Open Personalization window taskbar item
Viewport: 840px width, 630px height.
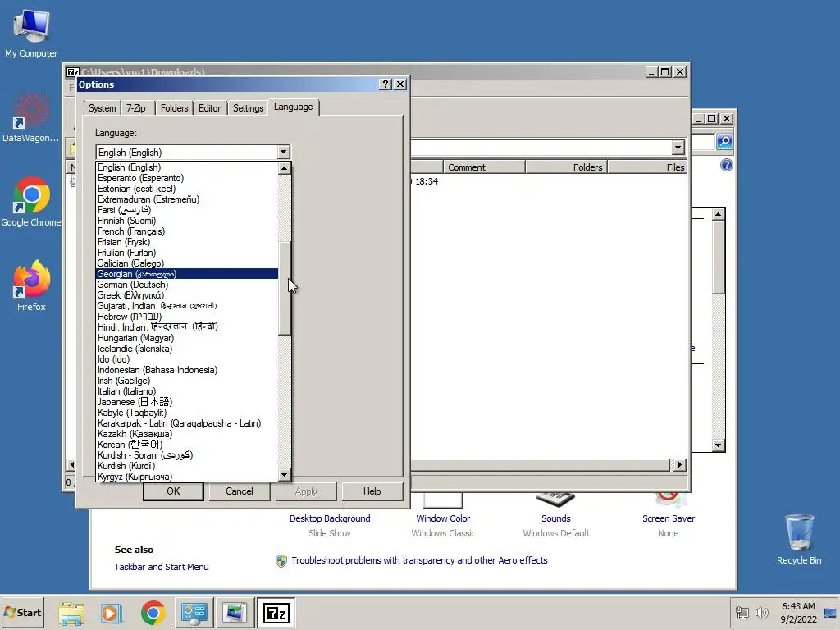point(235,613)
